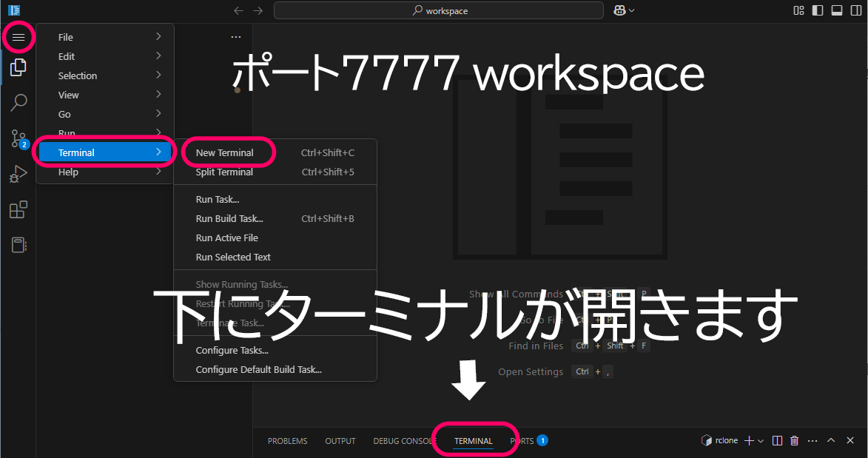
Task: Expand the View submenu arrow
Action: tap(158, 94)
